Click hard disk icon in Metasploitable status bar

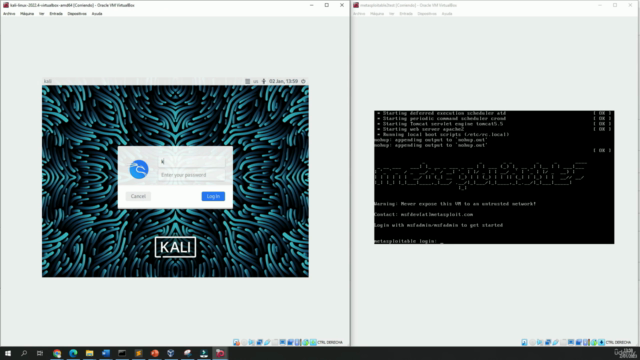[524, 342]
